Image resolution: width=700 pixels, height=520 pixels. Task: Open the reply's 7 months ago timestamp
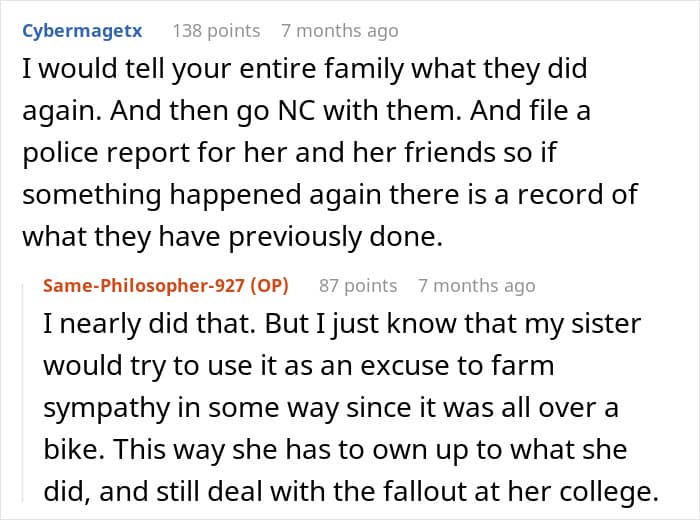click(476, 286)
